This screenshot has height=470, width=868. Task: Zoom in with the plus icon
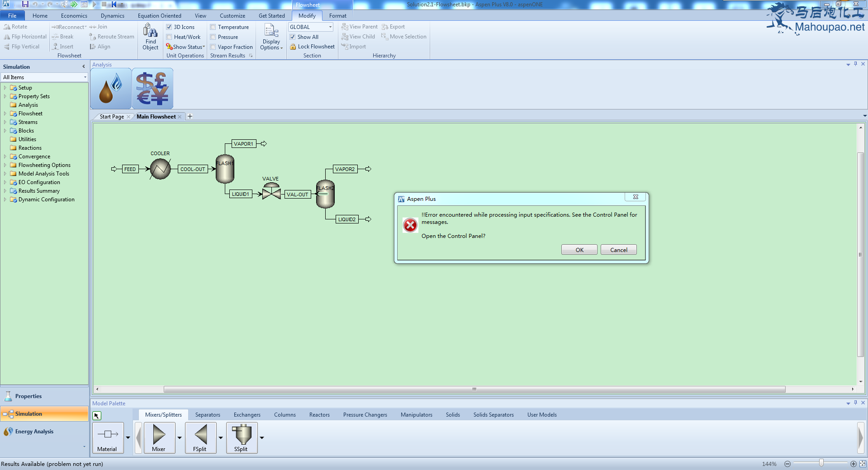click(x=854, y=464)
